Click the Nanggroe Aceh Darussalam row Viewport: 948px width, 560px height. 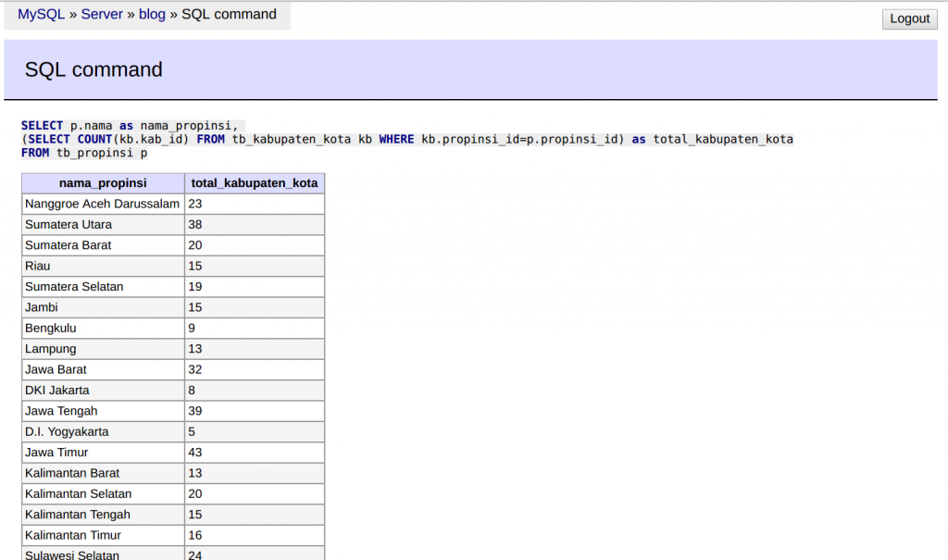tap(102, 204)
